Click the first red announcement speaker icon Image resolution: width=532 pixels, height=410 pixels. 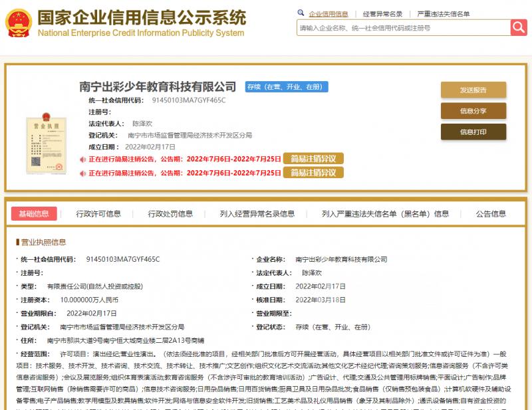tap(82, 159)
